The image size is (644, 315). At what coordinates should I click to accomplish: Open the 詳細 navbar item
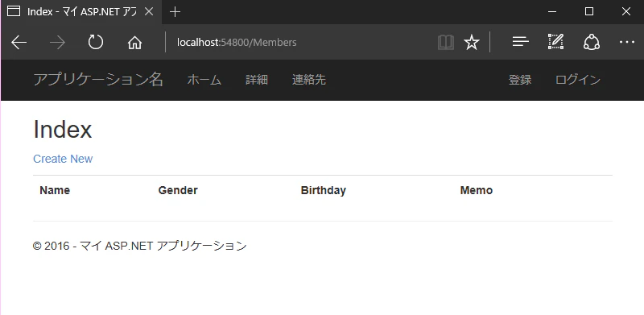click(x=257, y=80)
